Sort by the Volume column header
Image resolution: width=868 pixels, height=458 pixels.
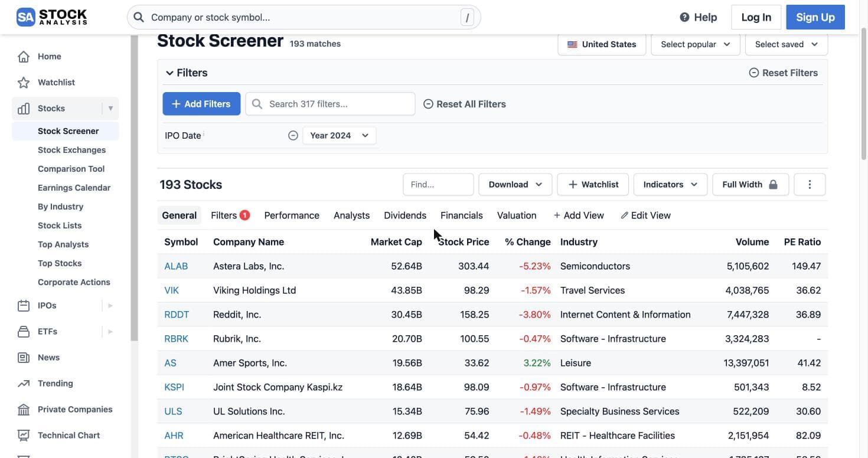752,242
